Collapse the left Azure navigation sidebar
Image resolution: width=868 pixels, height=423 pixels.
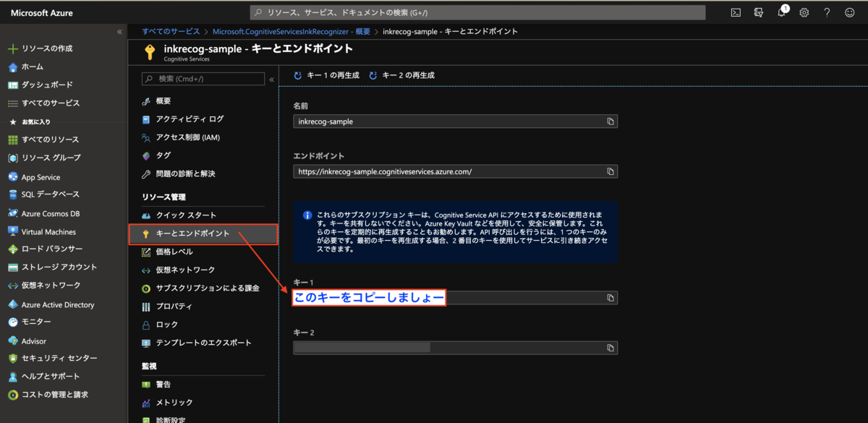click(119, 32)
